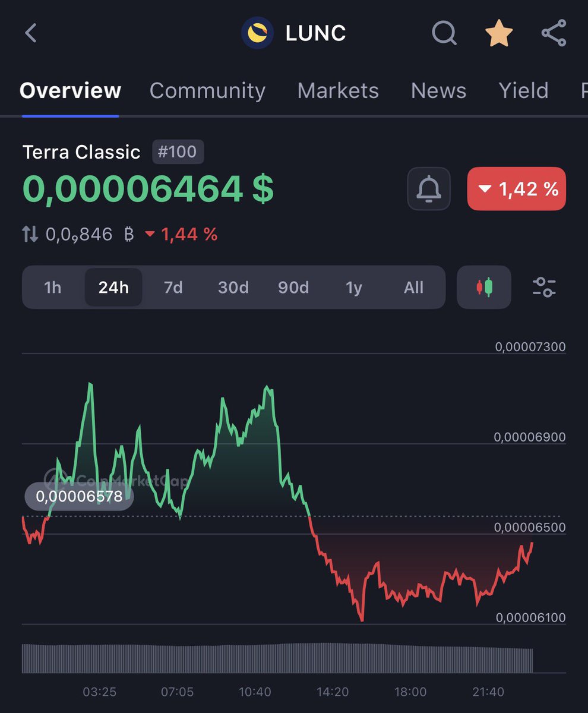Pick the 1y time range
This screenshot has height=713, width=588.
pyautogui.click(x=354, y=288)
